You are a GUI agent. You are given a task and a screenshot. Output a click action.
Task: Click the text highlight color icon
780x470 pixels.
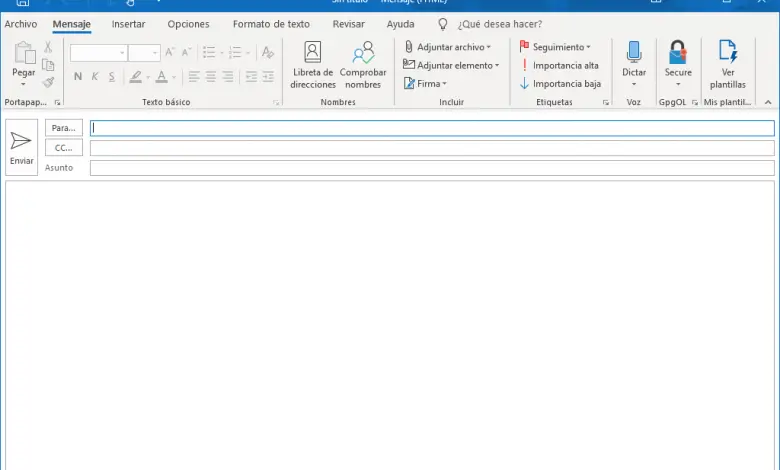coord(135,77)
